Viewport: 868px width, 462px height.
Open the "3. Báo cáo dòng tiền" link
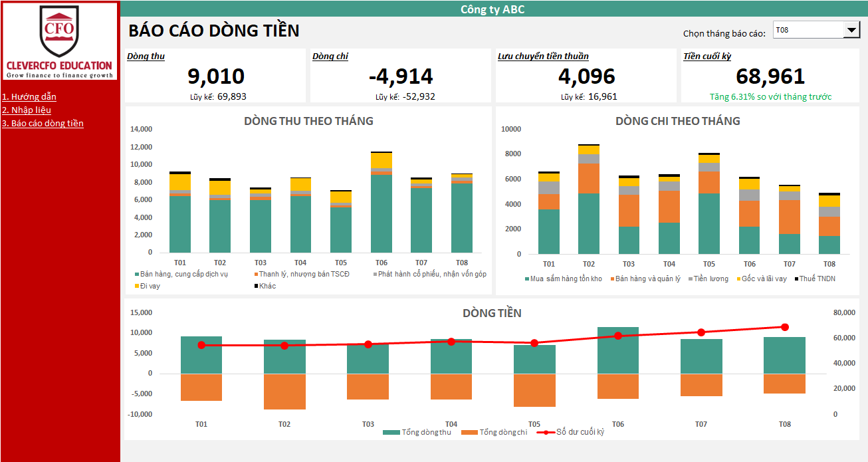click(x=43, y=124)
